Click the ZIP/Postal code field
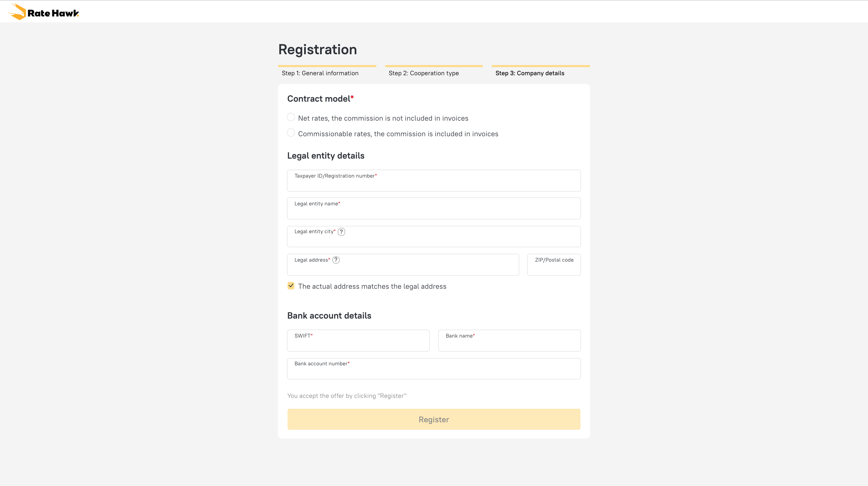 [x=554, y=267]
